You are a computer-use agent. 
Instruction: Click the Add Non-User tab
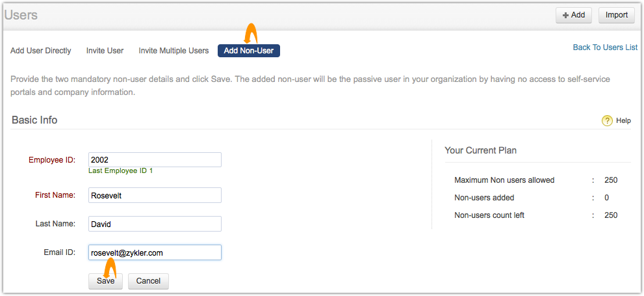tap(248, 50)
